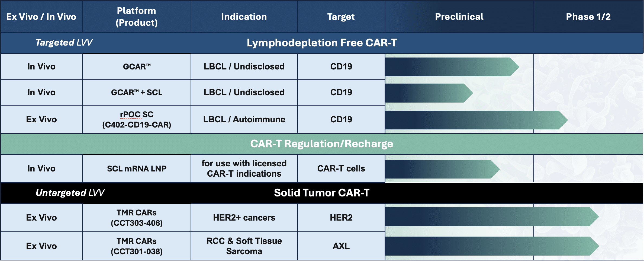Click the Platform (Product) column header
This screenshot has width=644, height=261.
click(137, 17)
